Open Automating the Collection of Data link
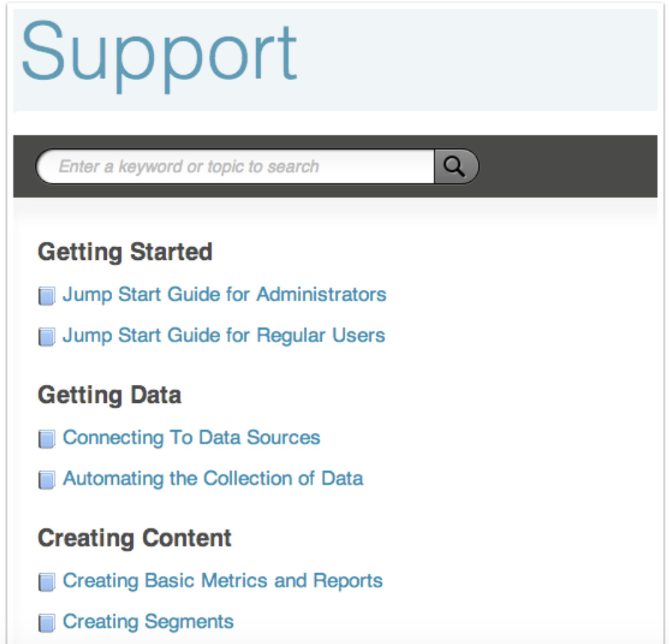This screenshot has height=644, width=669. 213,478
